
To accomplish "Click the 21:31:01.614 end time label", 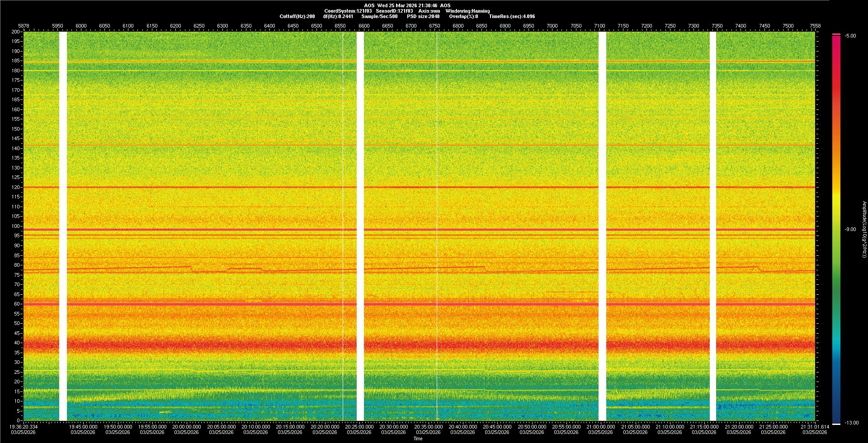I will pos(815,426).
